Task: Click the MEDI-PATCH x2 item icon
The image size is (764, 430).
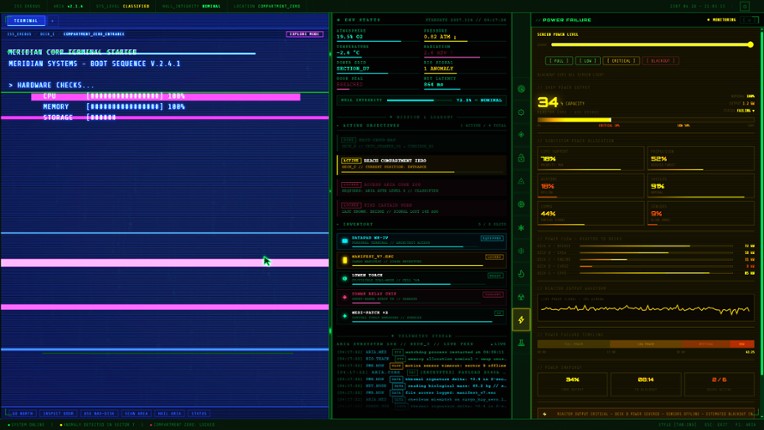Action: click(x=344, y=316)
